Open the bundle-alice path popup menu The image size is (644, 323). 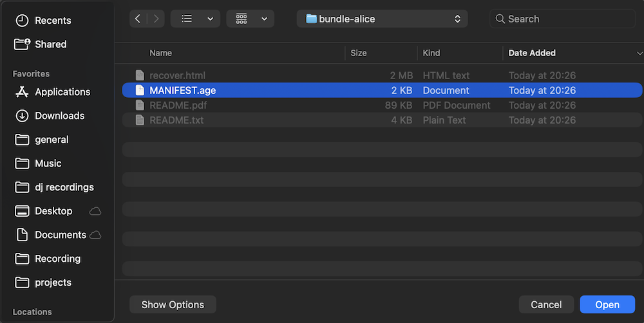coord(382,19)
